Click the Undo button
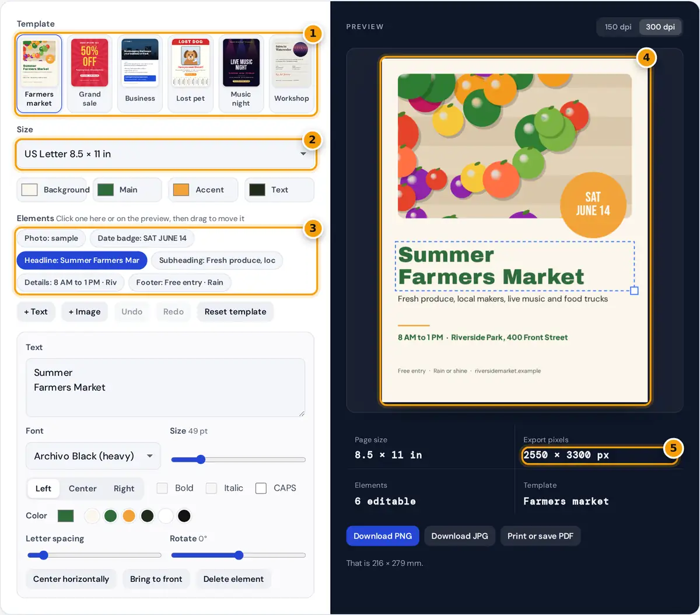The image size is (700, 615). point(132,312)
